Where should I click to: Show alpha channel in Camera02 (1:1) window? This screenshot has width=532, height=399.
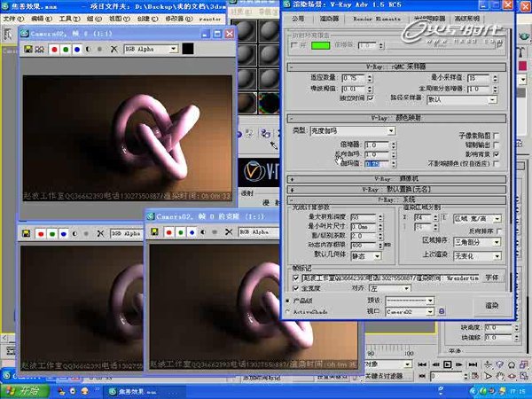click(89, 50)
